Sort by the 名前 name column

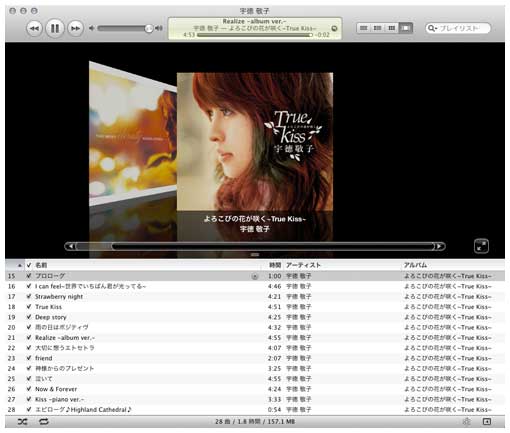(41, 265)
